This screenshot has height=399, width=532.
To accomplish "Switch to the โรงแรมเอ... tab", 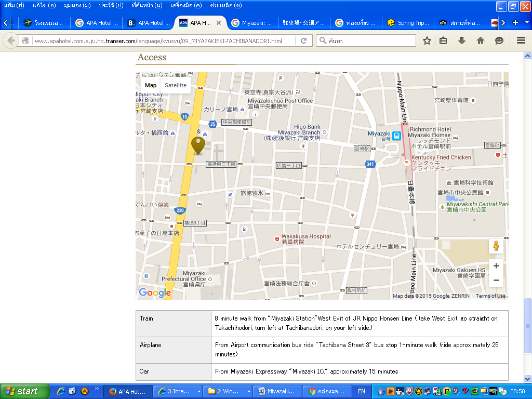I will 44,23.
